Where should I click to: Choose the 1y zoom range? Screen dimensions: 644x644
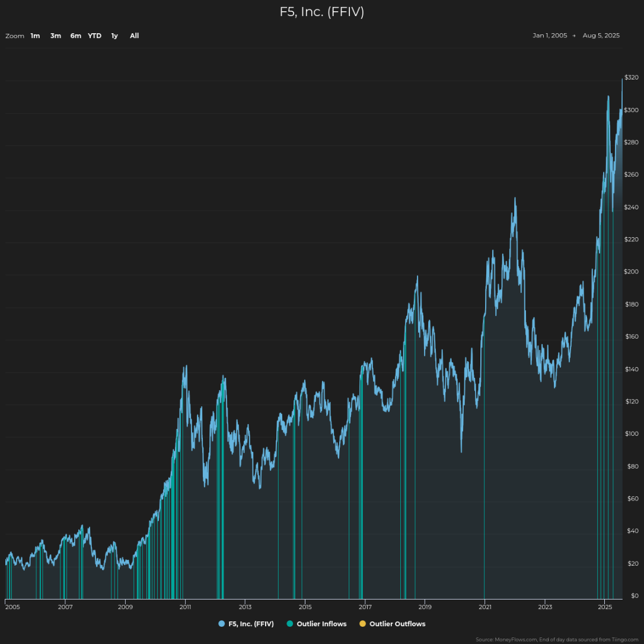114,36
